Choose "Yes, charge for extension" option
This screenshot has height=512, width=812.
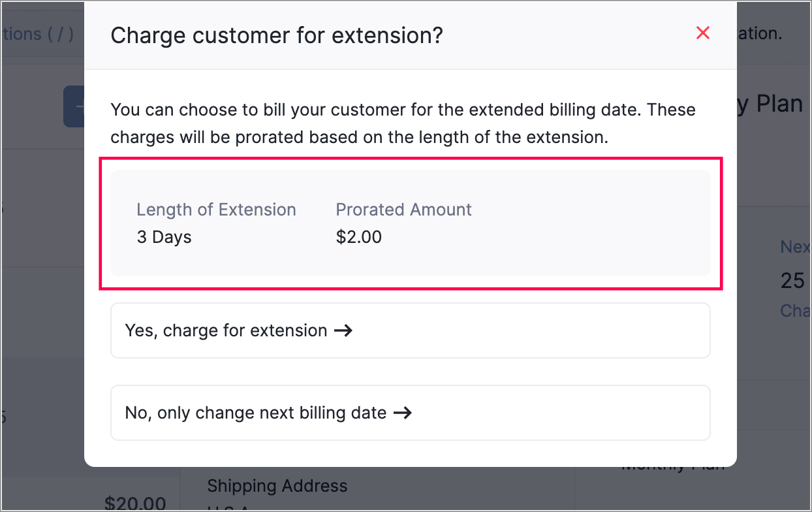[x=410, y=330]
